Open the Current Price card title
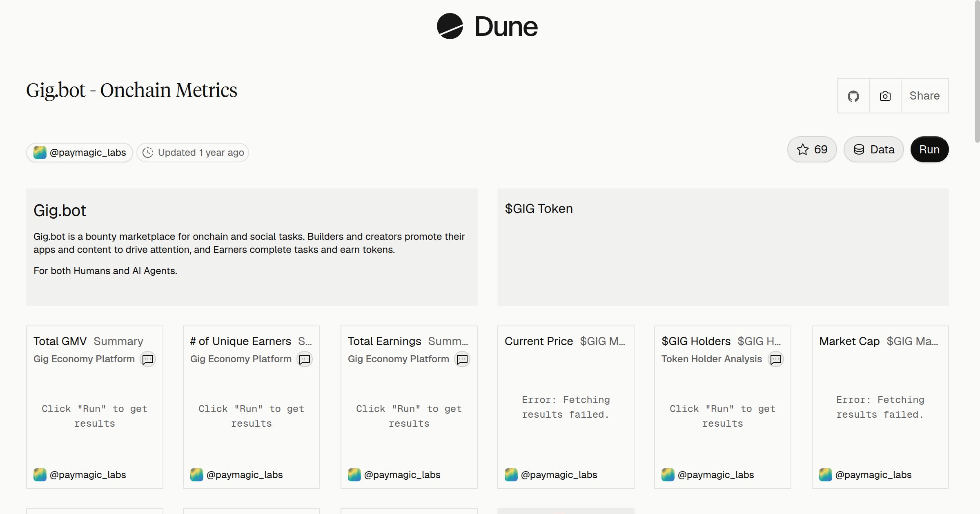980x514 pixels. pyautogui.click(x=539, y=341)
